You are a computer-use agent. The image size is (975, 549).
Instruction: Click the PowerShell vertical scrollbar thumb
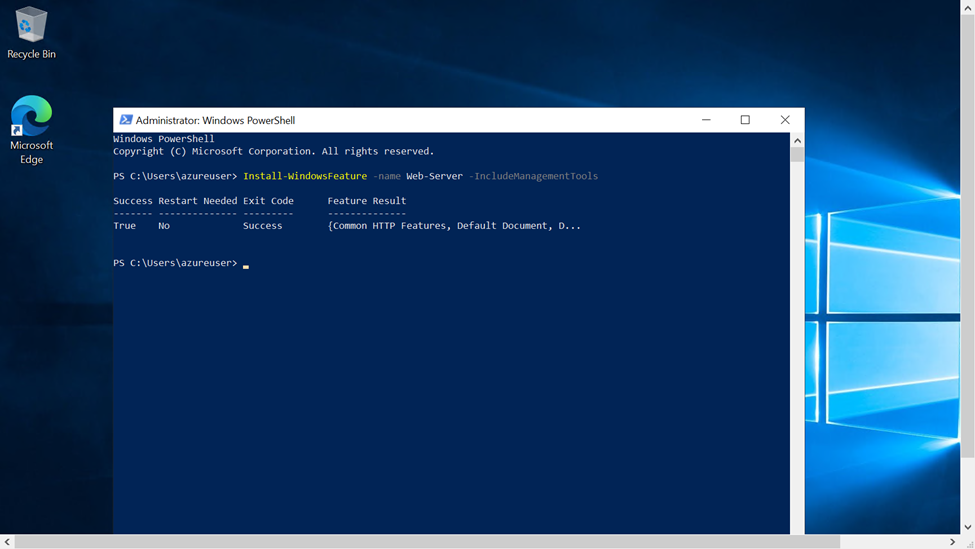coord(797,155)
